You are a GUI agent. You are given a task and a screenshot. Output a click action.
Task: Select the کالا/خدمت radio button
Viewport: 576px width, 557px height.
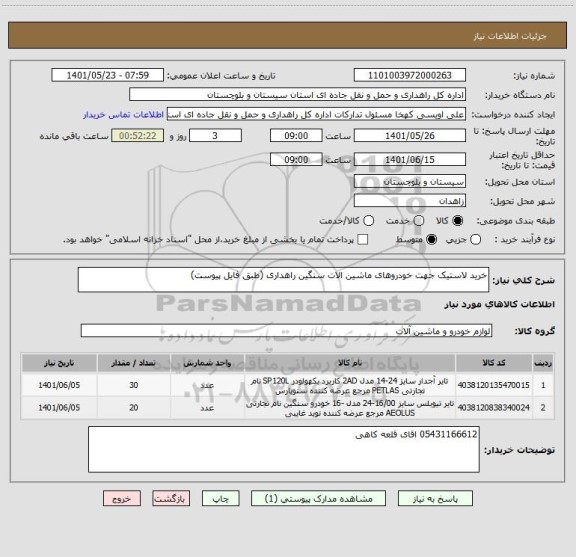tap(368, 220)
